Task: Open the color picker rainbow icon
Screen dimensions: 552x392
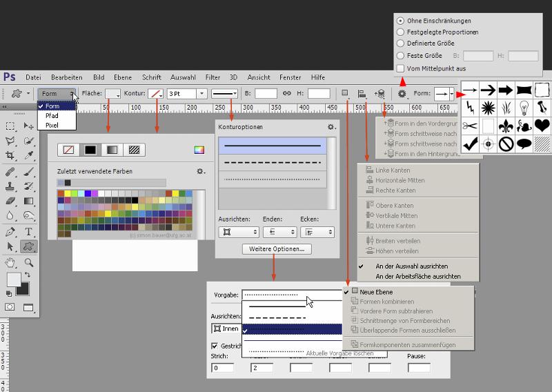Action: pos(199,150)
